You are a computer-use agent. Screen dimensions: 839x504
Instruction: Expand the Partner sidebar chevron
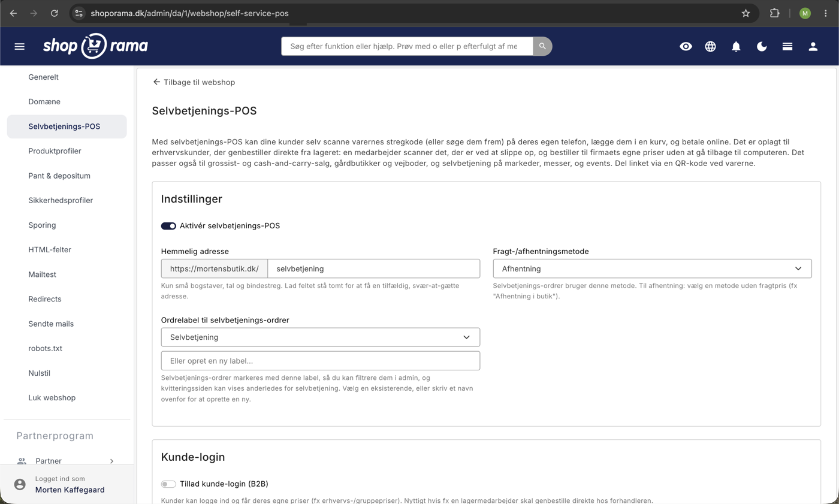(x=112, y=461)
